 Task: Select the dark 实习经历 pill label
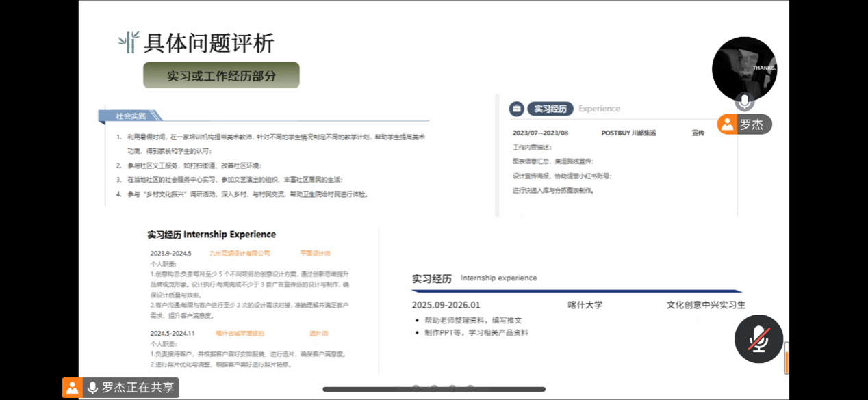pos(550,109)
